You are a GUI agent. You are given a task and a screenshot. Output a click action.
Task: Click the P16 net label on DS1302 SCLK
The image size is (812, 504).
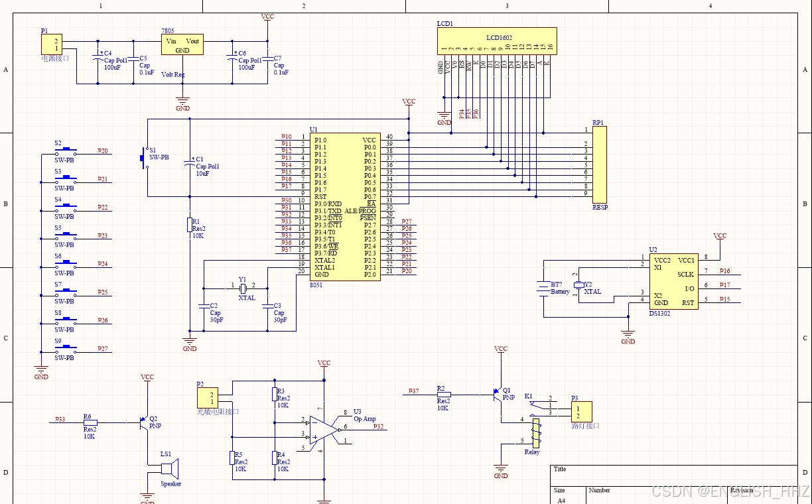(724, 271)
